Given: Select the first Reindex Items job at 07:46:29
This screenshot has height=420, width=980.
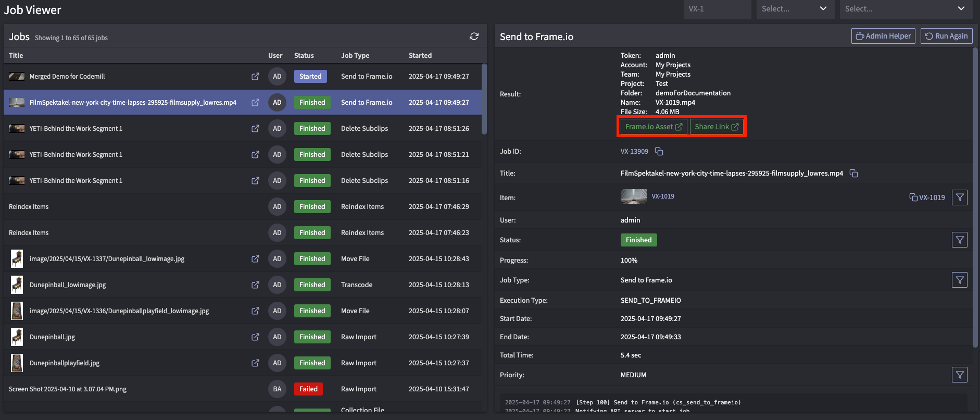Looking at the screenshot, I should [x=243, y=207].
